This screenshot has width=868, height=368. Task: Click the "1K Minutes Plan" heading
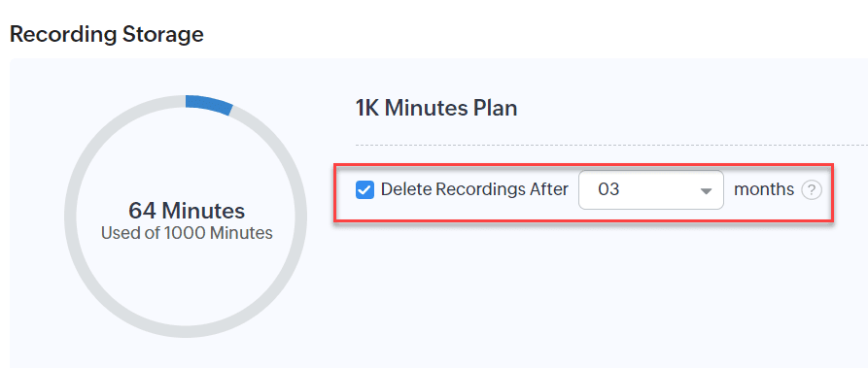point(436,109)
